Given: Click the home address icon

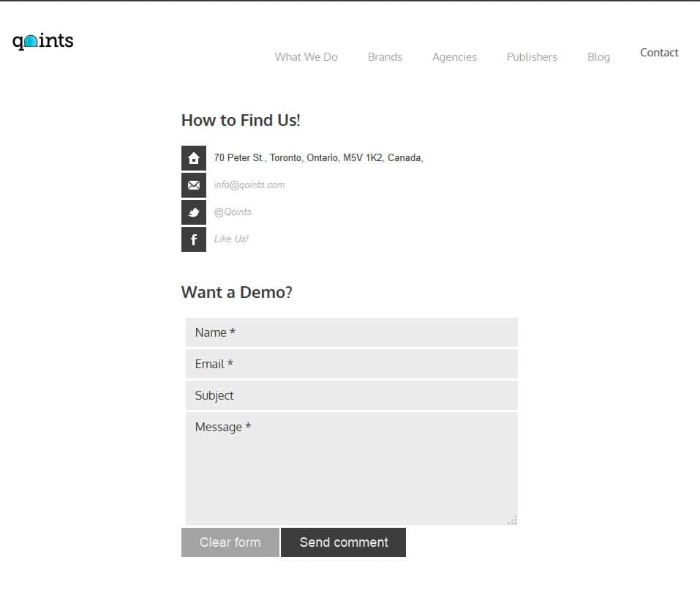Looking at the screenshot, I should point(194,158).
